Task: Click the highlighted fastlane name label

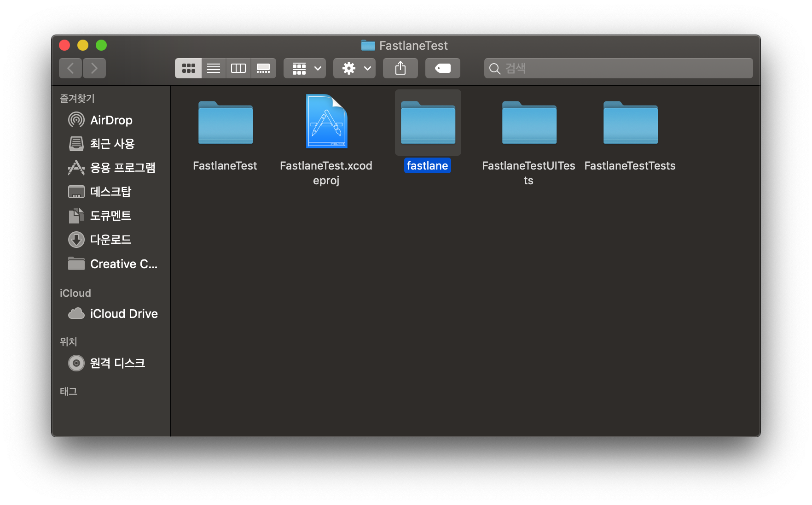Action: pos(427,165)
